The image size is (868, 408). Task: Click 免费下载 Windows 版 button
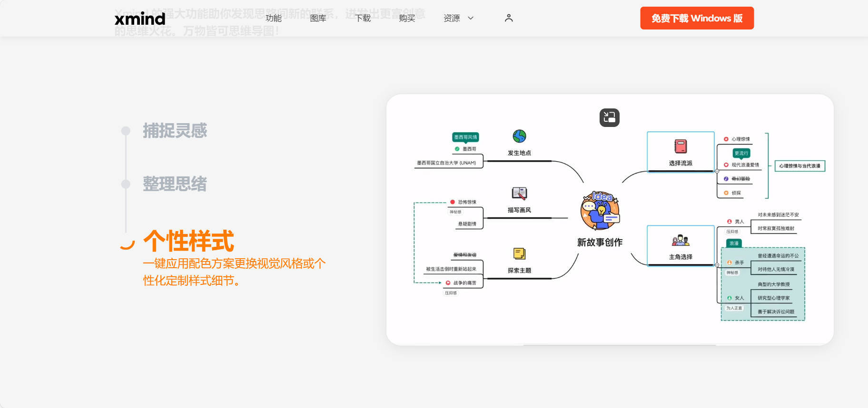pyautogui.click(x=697, y=18)
